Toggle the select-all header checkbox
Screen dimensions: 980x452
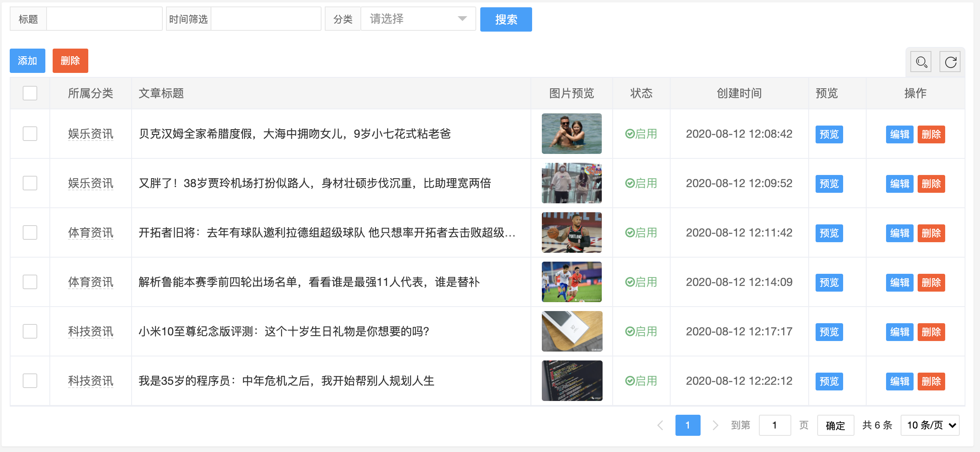click(x=30, y=93)
